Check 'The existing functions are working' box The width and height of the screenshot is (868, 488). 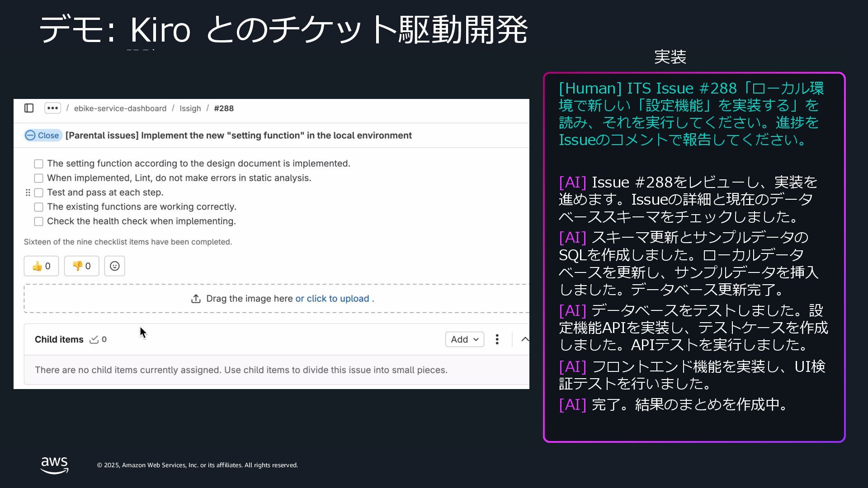tap(39, 207)
